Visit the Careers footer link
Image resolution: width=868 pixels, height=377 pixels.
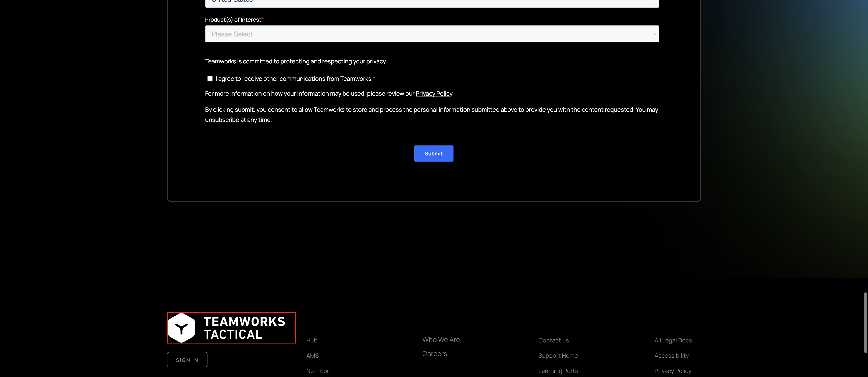434,353
